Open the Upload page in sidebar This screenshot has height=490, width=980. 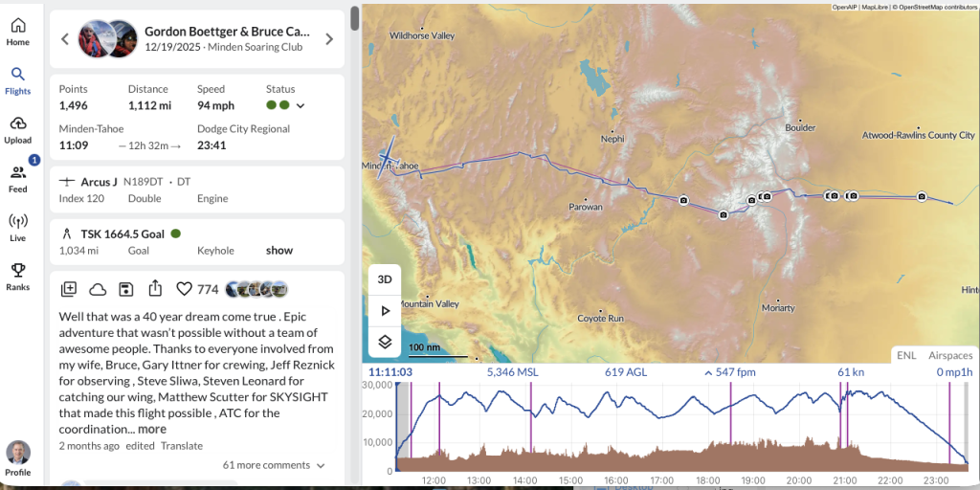(x=18, y=129)
